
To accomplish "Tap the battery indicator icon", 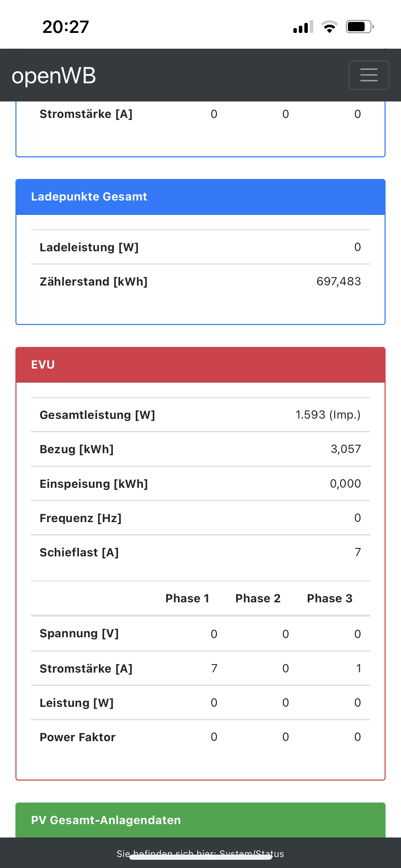I will (x=359, y=27).
